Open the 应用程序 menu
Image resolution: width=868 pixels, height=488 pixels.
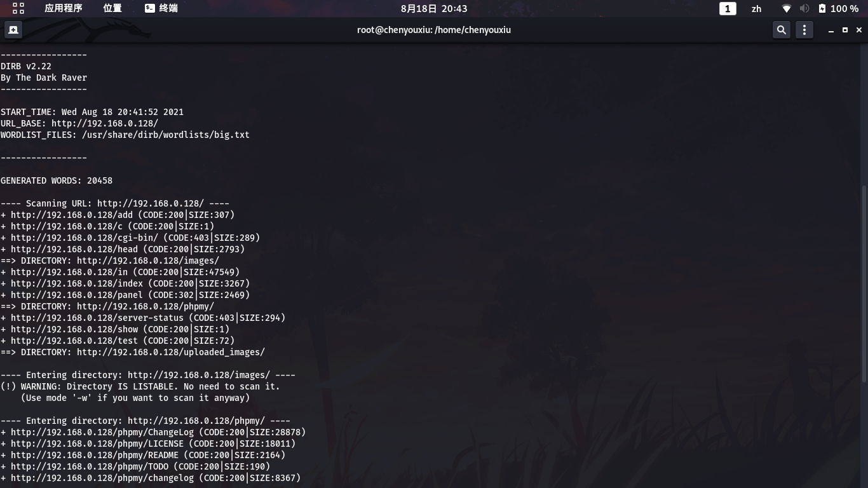(x=64, y=8)
